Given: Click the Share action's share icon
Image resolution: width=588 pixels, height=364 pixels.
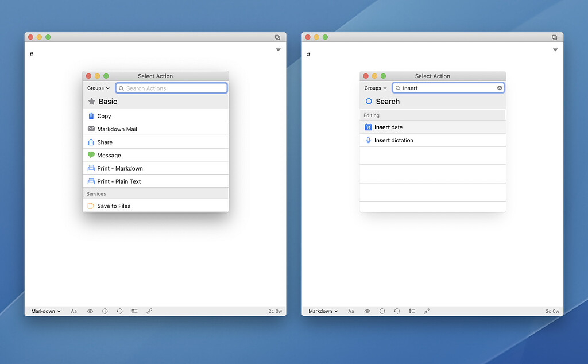Looking at the screenshot, I should click(92, 142).
